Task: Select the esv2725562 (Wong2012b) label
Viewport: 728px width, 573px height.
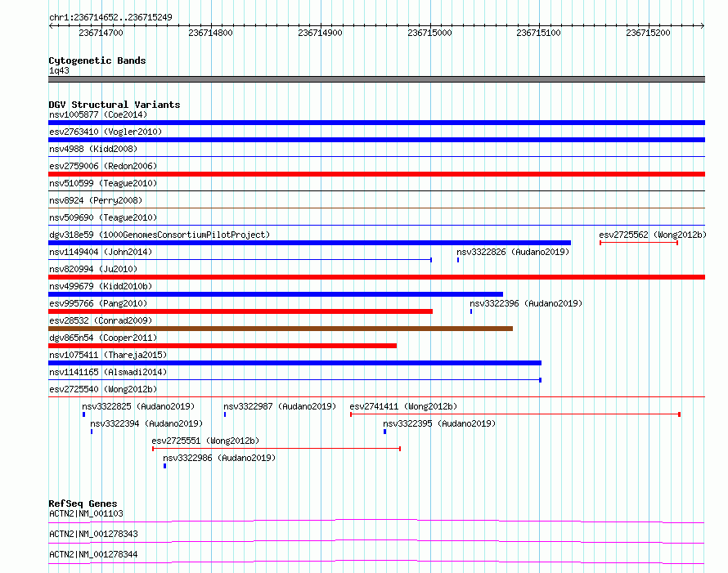Action: 652,235
